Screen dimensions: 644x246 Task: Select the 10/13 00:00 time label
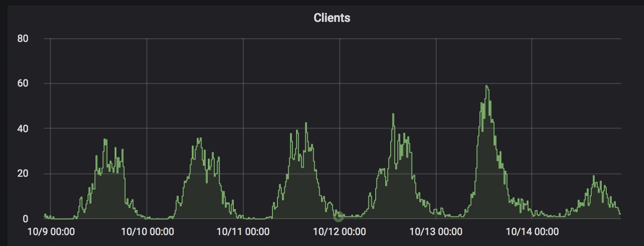[436, 232]
